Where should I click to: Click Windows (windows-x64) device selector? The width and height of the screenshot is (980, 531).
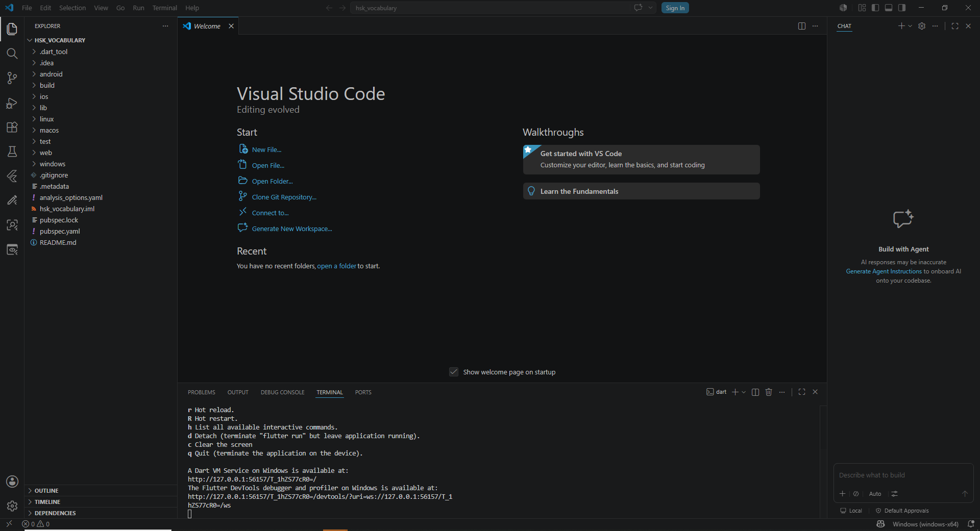(925, 524)
